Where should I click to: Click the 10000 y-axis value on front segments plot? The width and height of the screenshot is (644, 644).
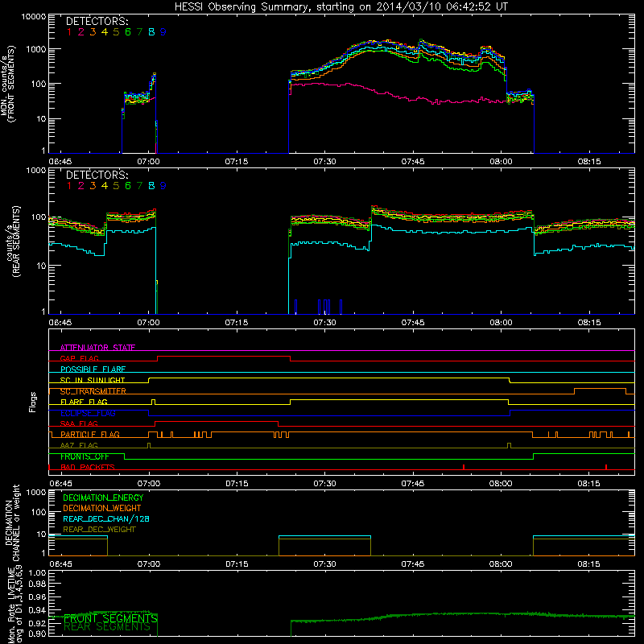(x=34, y=17)
